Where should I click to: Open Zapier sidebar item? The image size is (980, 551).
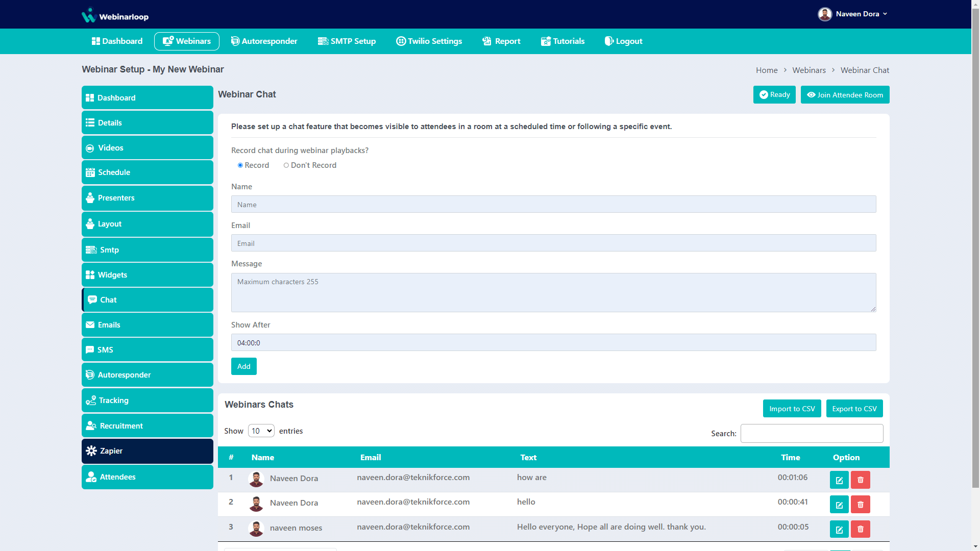tap(147, 451)
